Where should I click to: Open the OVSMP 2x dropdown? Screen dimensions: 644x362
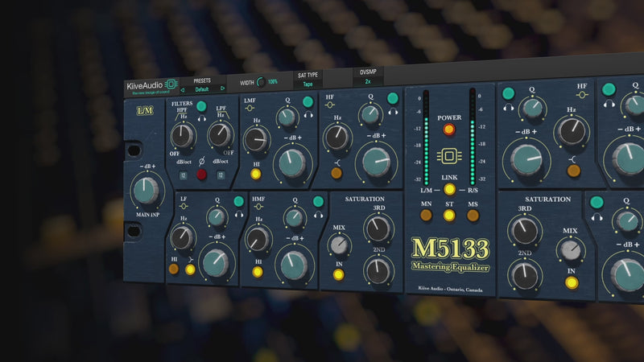pyautogui.click(x=368, y=81)
